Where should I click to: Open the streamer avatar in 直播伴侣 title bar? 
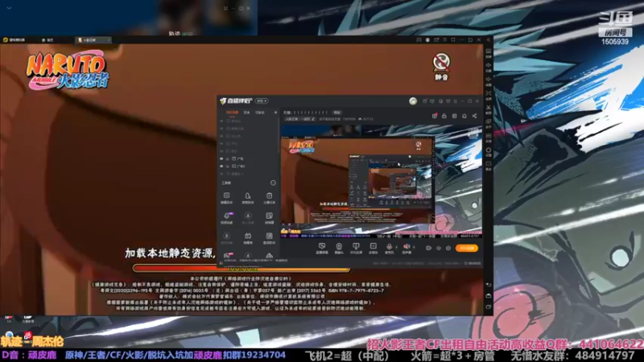413,101
